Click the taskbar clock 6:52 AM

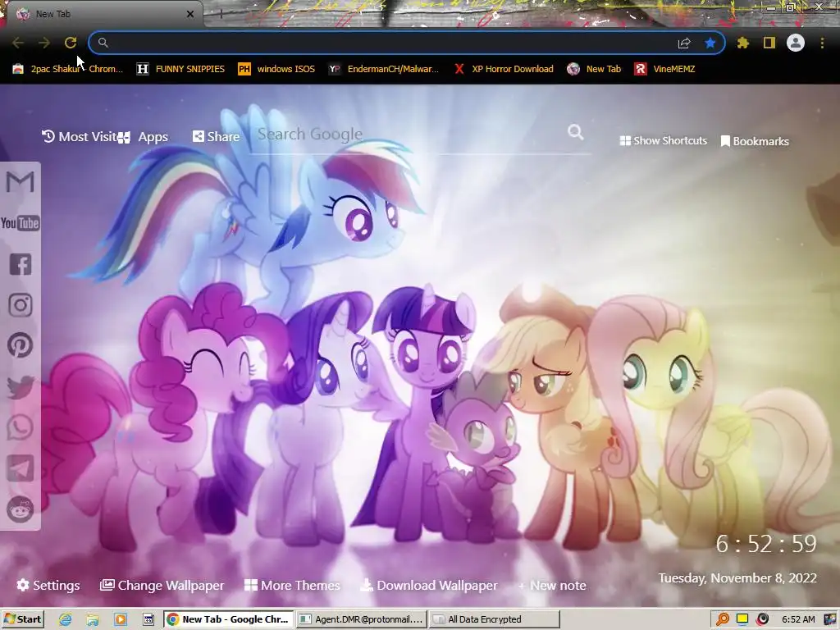[798, 619]
